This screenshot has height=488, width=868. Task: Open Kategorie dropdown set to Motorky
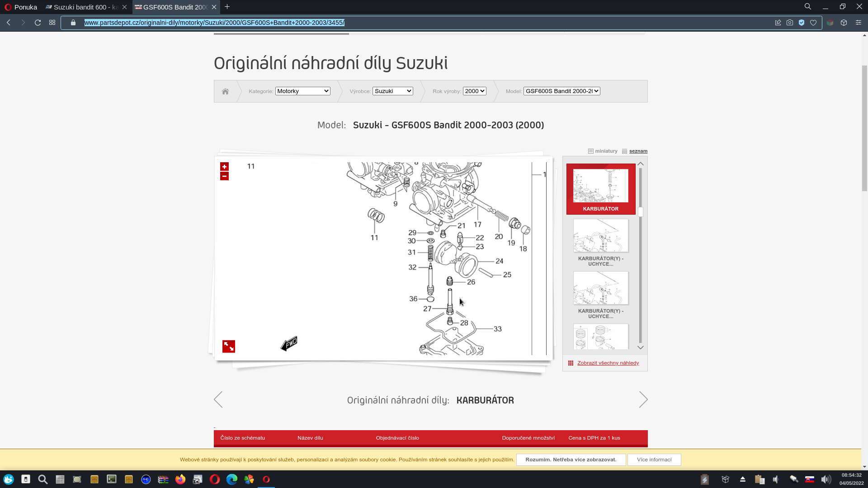click(x=302, y=91)
